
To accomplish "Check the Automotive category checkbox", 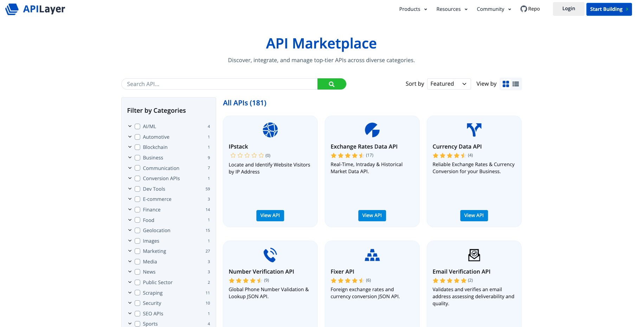I will [137, 137].
